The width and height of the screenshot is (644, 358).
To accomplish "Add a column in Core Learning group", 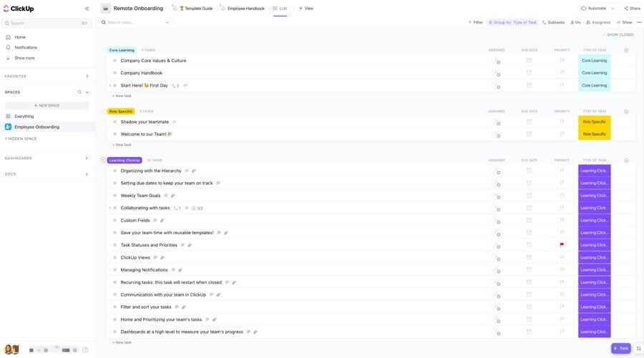I will tap(626, 51).
